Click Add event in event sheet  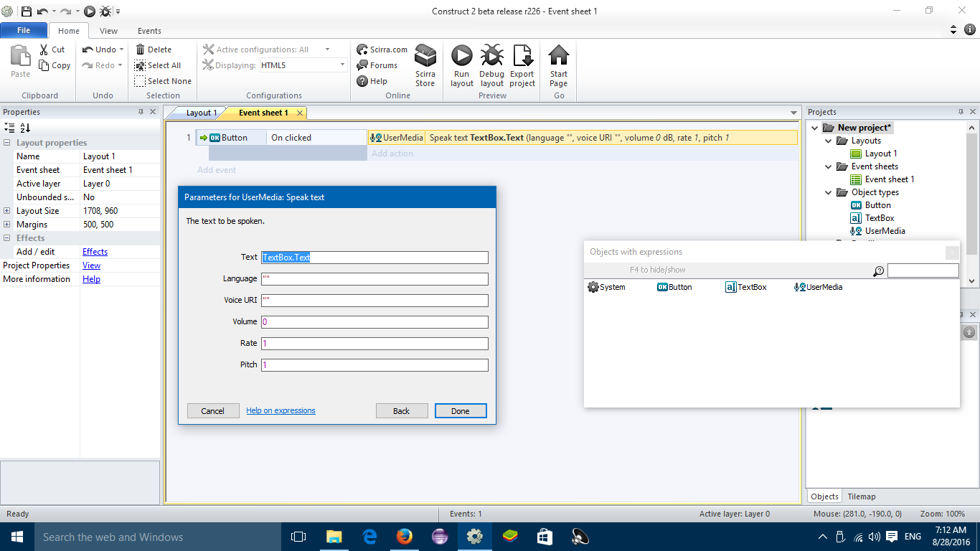217,170
